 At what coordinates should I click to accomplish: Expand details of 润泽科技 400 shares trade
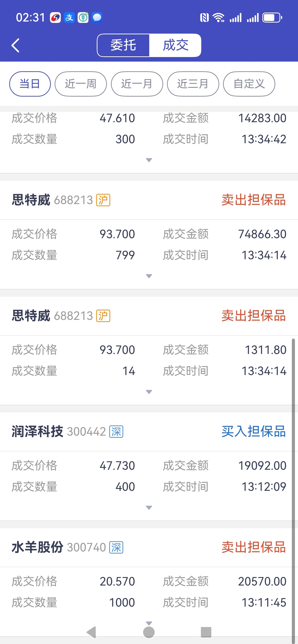149,507
